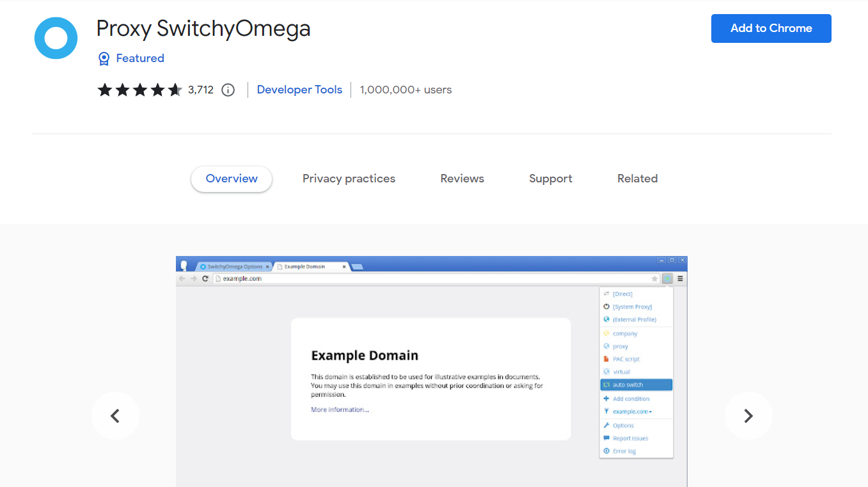Click the bookmark star in preview address bar
This screenshot has height=487, width=868.
pos(654,278)
